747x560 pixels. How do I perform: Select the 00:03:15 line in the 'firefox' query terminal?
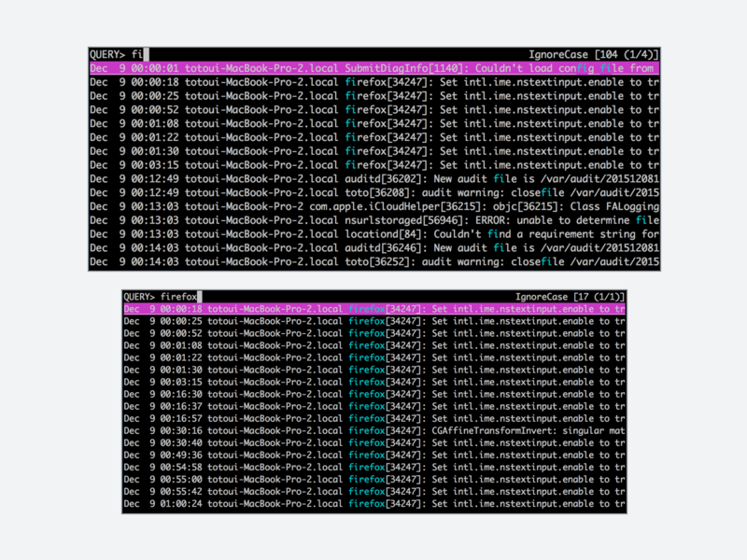[x=374, y=382]
